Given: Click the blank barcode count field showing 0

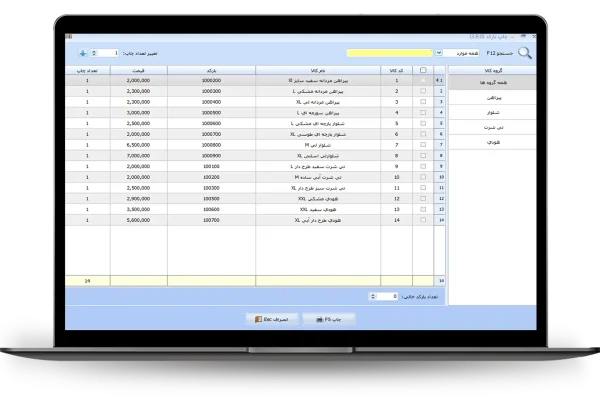Looking at the screenshot, I should click(387, 296).
